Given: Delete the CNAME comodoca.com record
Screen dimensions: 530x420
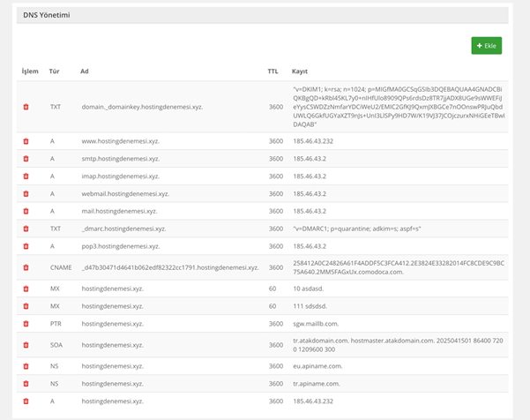Looking at the screenshot, I should (26, 267).
